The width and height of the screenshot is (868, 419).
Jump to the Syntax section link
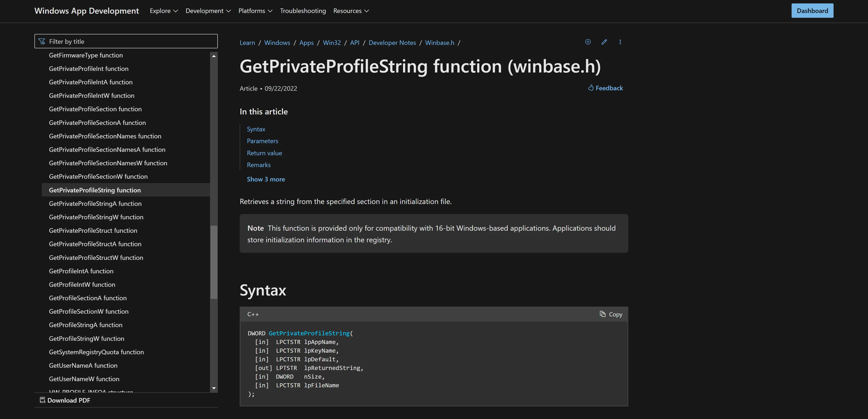click(x=256, y=129)
